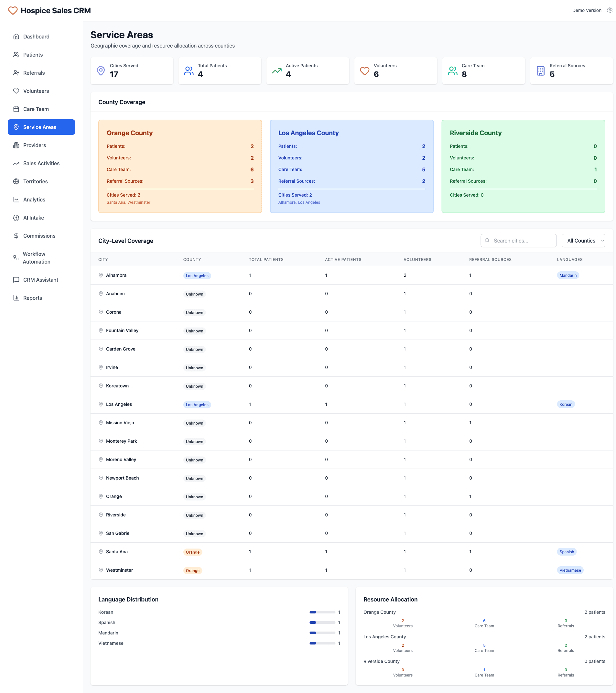616x693 pixels.
Task: Click the settings gear icon near Demo Version
Action: (x=610, y=11)
